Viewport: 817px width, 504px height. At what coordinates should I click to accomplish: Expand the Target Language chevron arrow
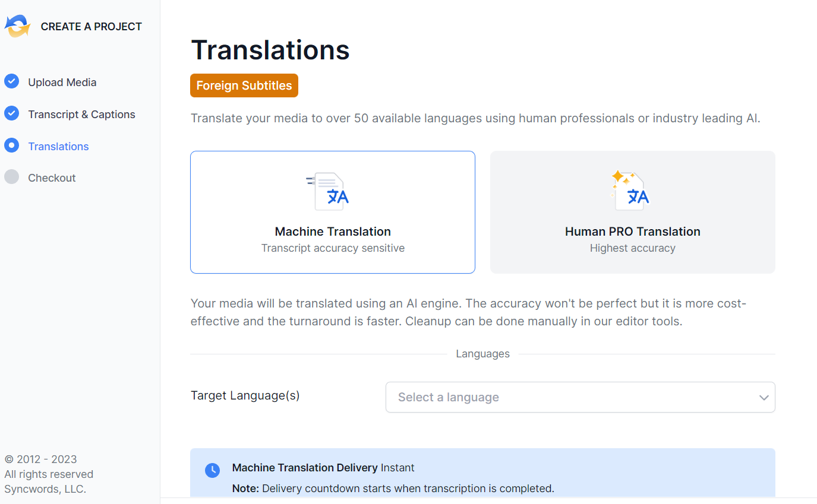click(x=764, y=398)
